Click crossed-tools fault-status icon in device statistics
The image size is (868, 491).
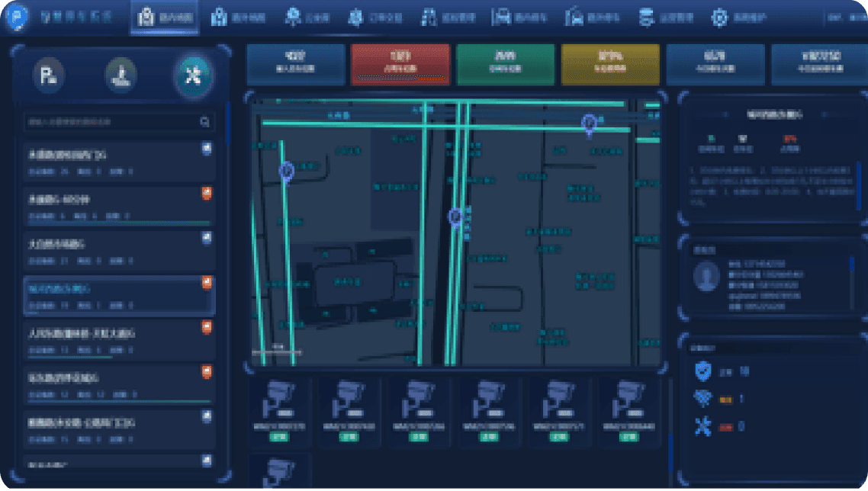point(703,425)
